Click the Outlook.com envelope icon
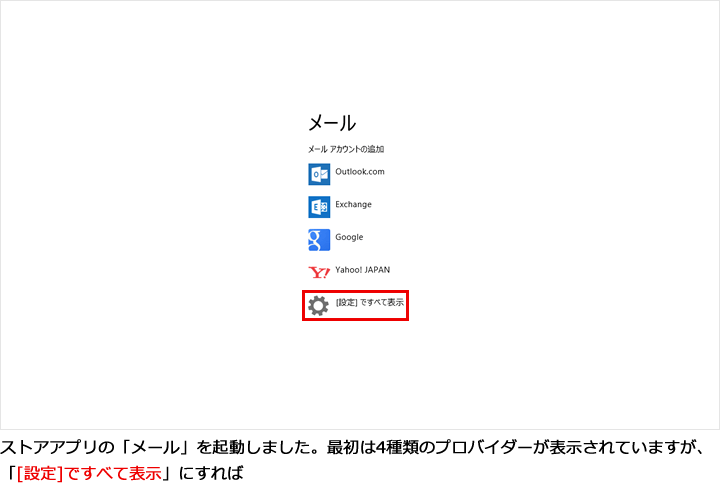 (319, 174)
